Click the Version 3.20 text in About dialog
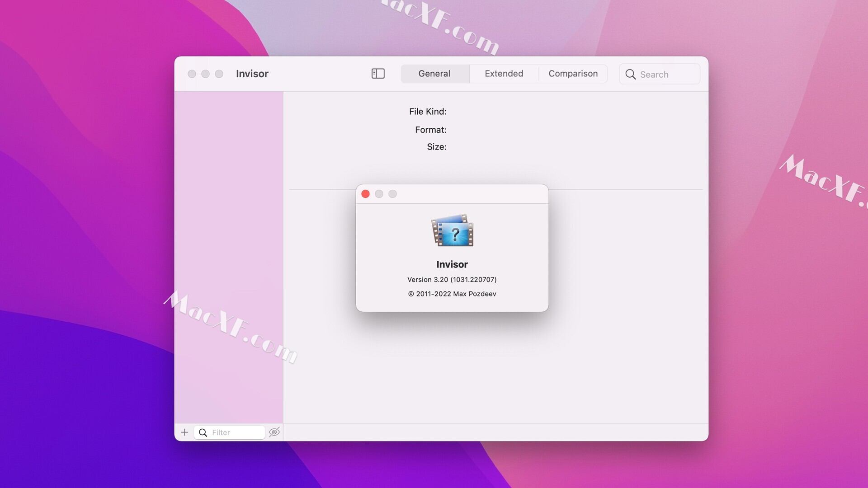868x488 pixels. tap(452, 279)
